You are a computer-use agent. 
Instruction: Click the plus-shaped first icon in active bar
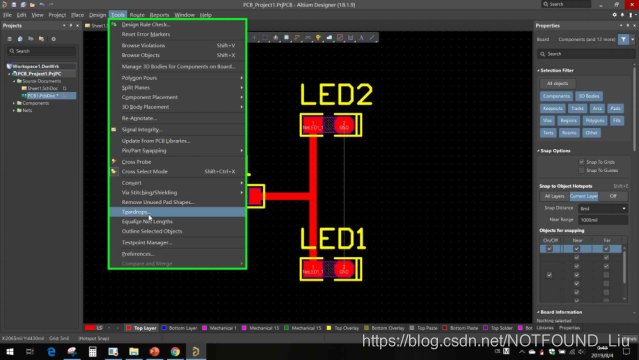tap(254, 38)
